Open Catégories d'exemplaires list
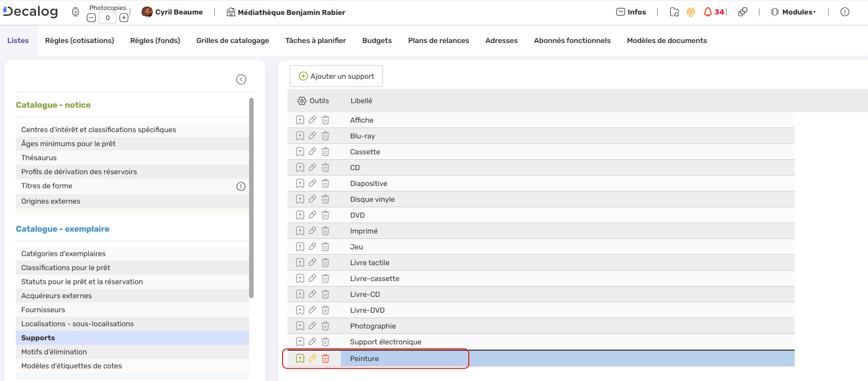 [x=132, y=253]
